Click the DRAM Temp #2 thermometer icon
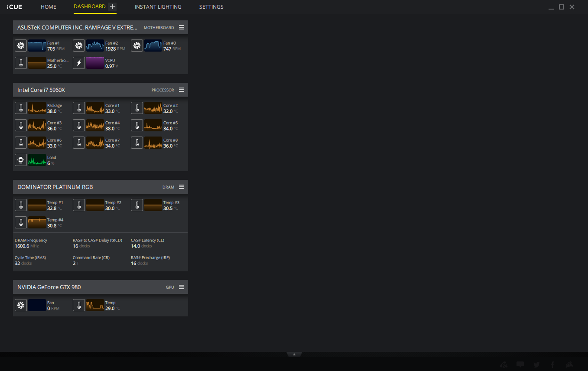Image resolution: width=588 pixels, height=371 pixels. click(79, 205)
